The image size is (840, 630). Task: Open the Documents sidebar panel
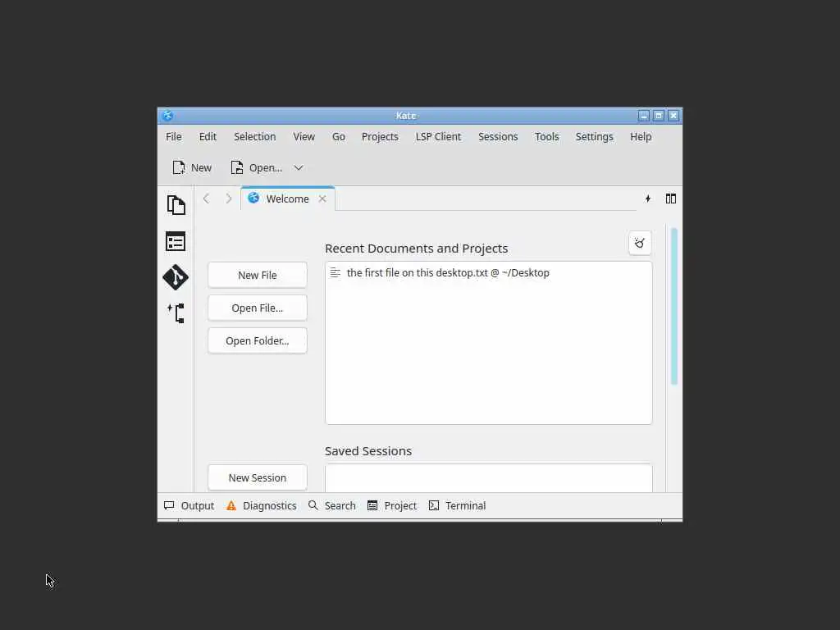tap(176, 205)
